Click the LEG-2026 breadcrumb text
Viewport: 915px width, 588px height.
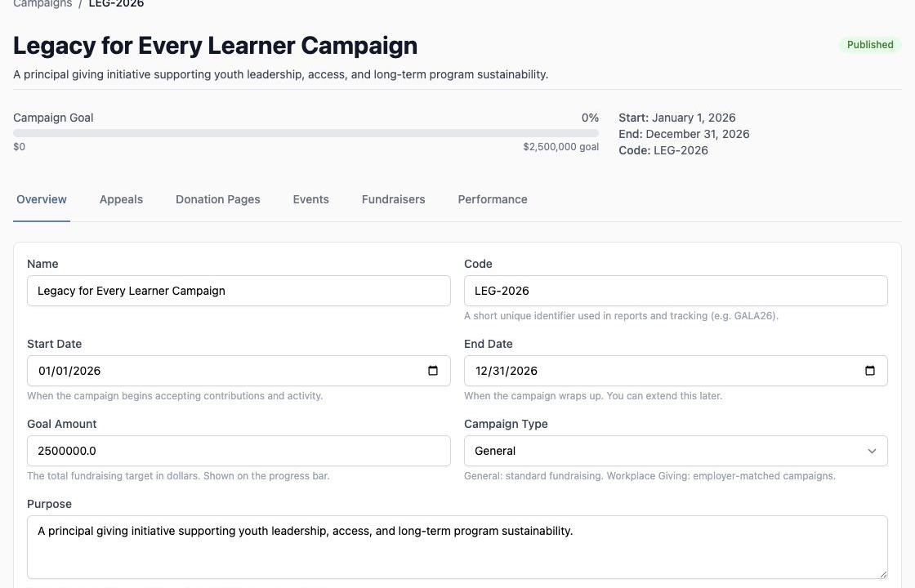pos(116,3)
